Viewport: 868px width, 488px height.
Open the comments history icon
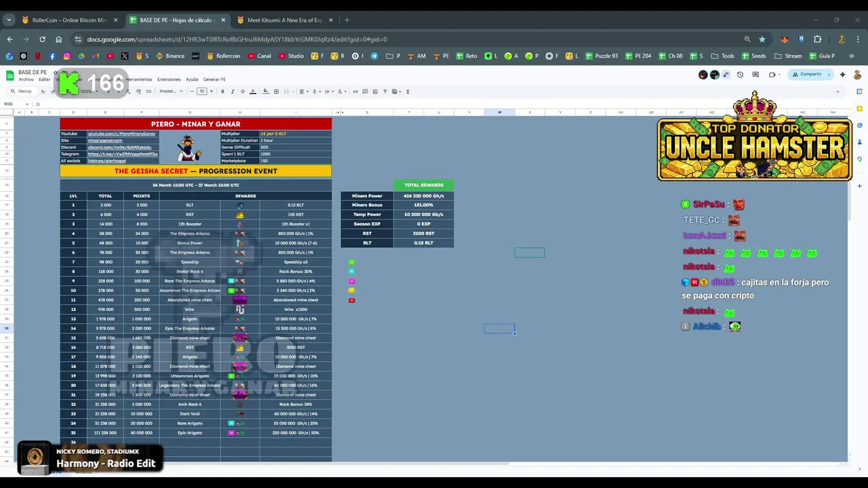pyautogui.click(x=755, y=75)
